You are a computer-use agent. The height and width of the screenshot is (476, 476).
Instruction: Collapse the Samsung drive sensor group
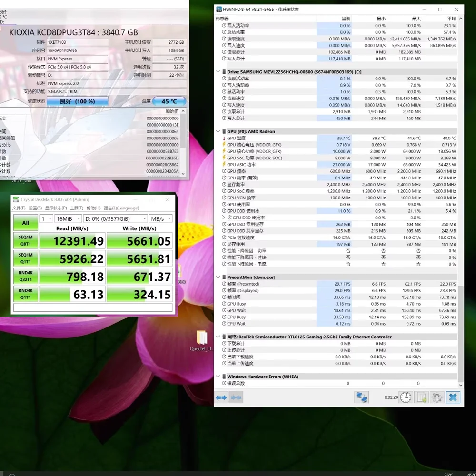point(218,72)
